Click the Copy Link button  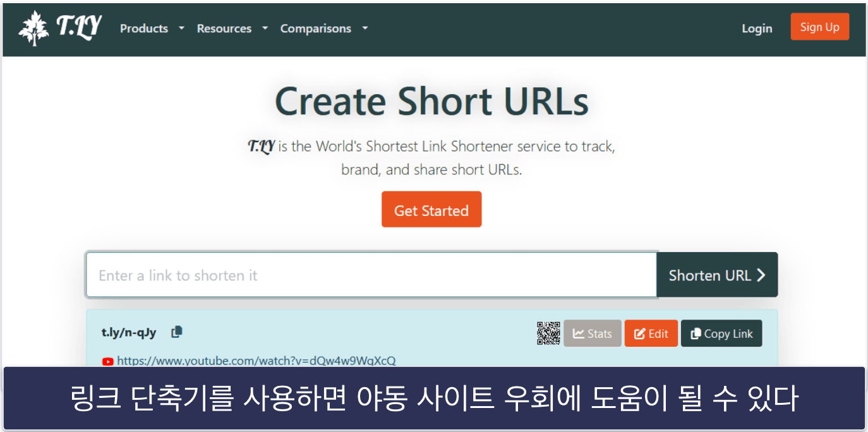pyautogui.click(x=721, y=333)
